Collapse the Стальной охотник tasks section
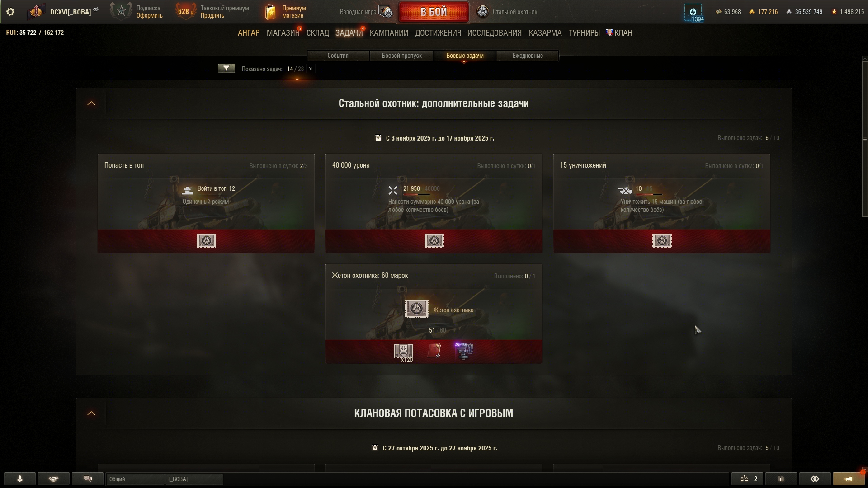This screenshot has width=868, height=488. click(91, 103)
